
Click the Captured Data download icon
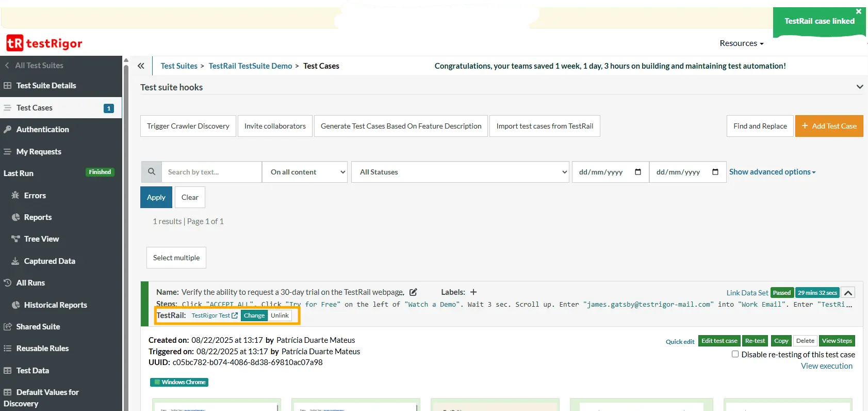(15, 261)
